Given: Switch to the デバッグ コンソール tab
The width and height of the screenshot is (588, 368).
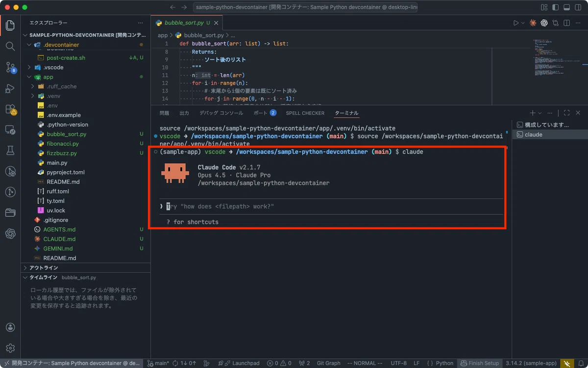Looking at the screenshot, I should coord(221,113).
